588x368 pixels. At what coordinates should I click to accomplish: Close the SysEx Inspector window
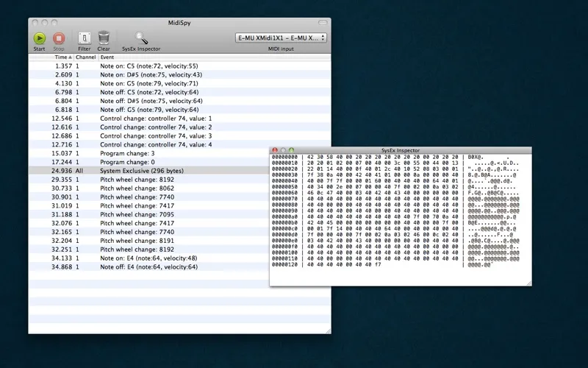click(x=276, y=150)
